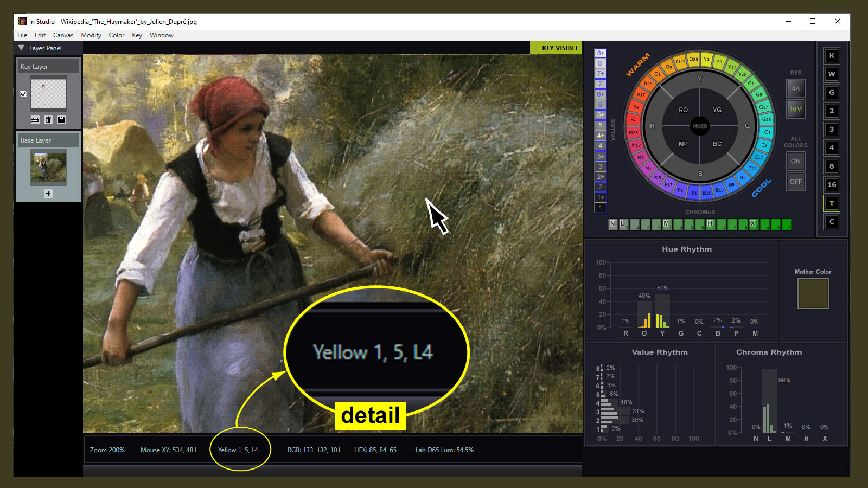Click the 'Yellow 1, 5, L4' status readout
The width and height of the screenshot is (868, 488).
[238, 450]
